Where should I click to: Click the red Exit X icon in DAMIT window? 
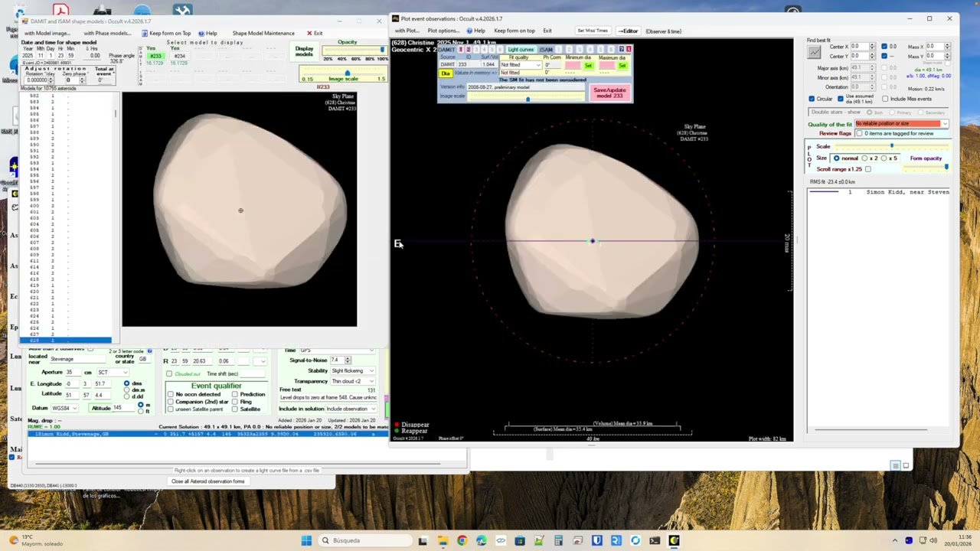[309, 33]
